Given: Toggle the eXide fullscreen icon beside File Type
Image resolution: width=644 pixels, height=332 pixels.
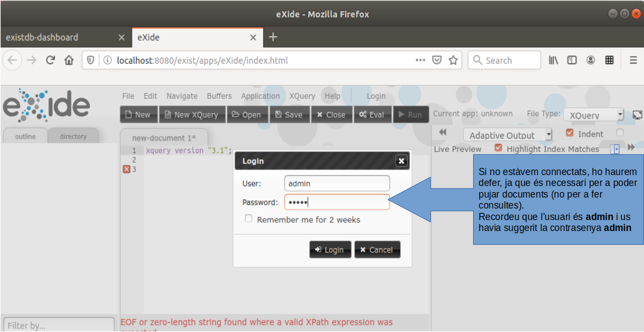Looking at the screenshot, I should click(637, 115).
